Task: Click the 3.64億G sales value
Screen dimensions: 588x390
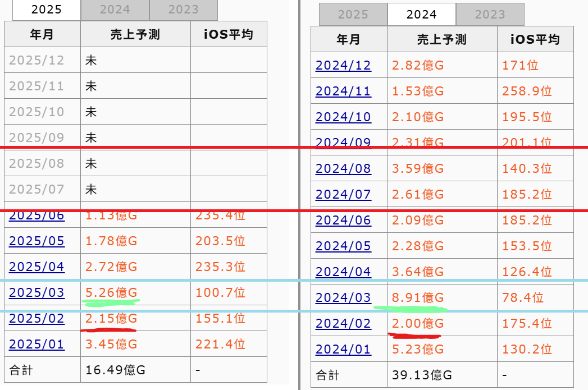Action: (x=418, y=272)
